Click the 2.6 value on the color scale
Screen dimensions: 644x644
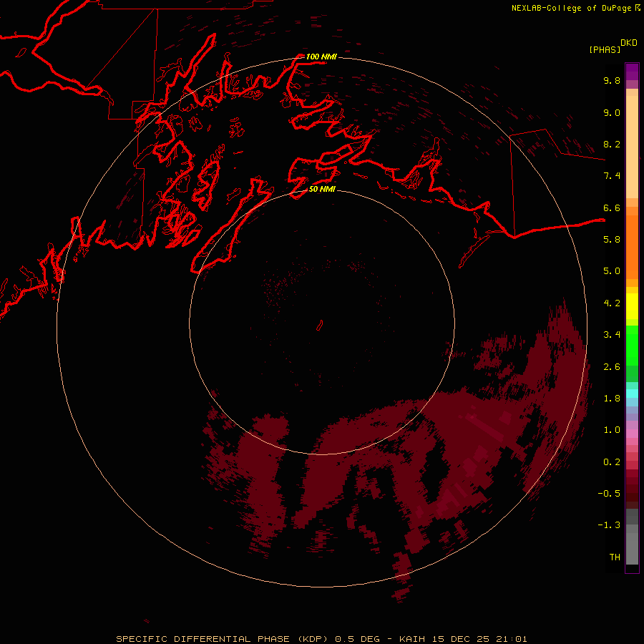tap(612, 367)
